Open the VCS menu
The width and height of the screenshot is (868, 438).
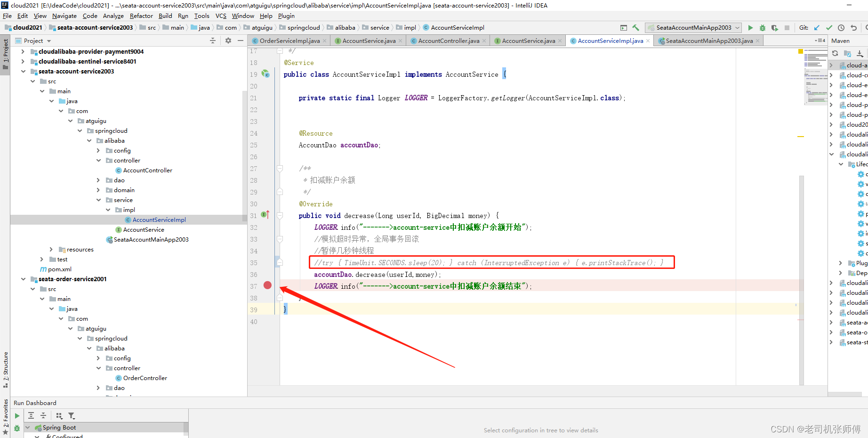point(221,16)
